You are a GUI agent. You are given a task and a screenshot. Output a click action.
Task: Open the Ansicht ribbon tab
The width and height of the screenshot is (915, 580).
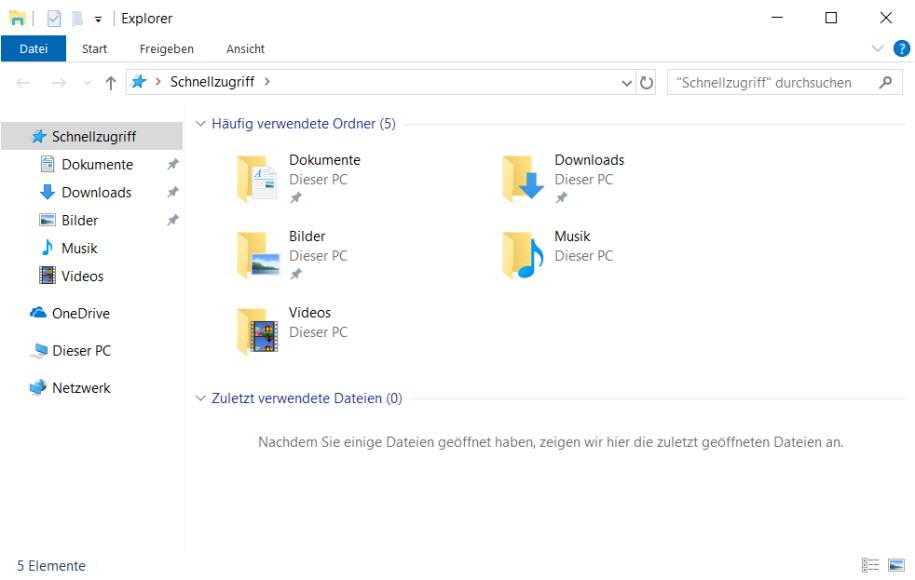pos(245,48)
